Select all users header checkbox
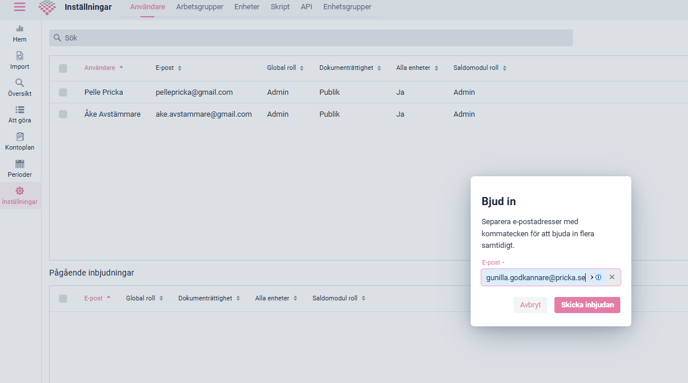The image size is (688, 383). pos(63,68)
